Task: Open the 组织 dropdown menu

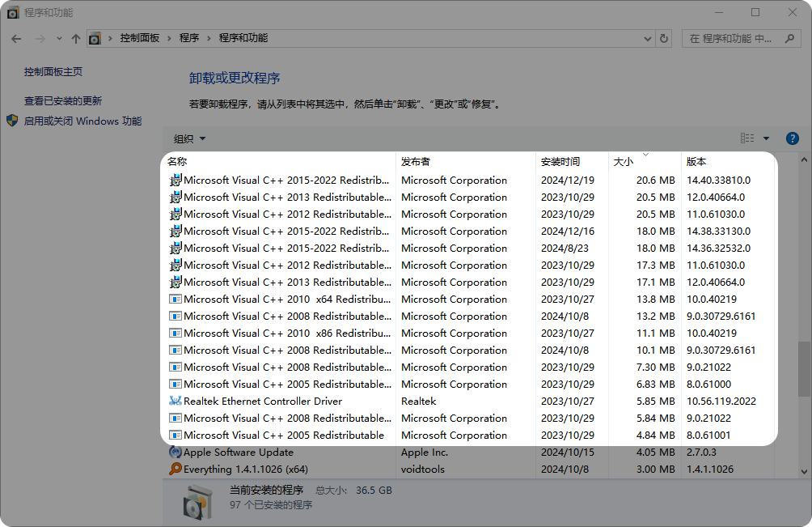Action: (189, 139)
